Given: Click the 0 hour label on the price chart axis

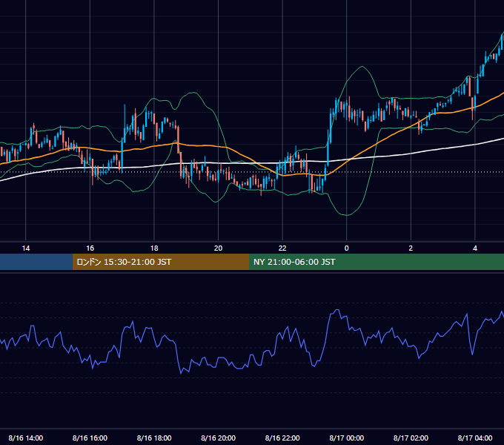Looking at the screenshot, I should click(347, 248).
